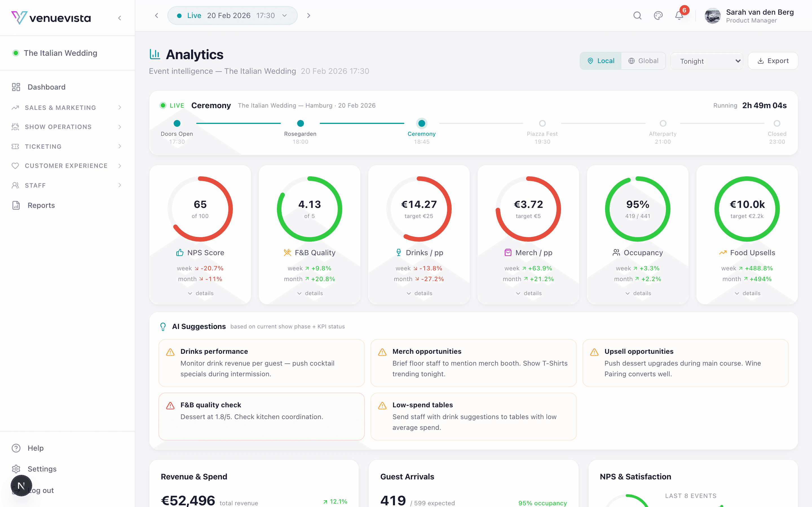Click the venuevista logo
This screenshot has width=812, height=507.
[51, 18]
